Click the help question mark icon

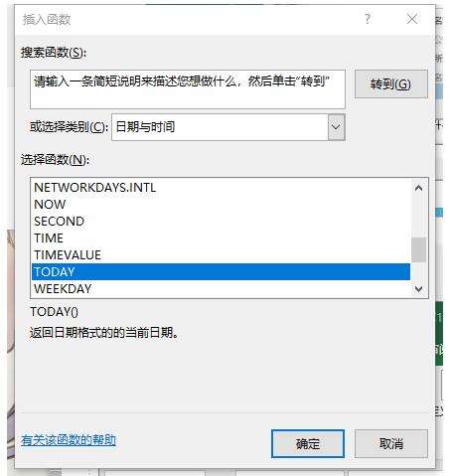(x=368, y=19)
